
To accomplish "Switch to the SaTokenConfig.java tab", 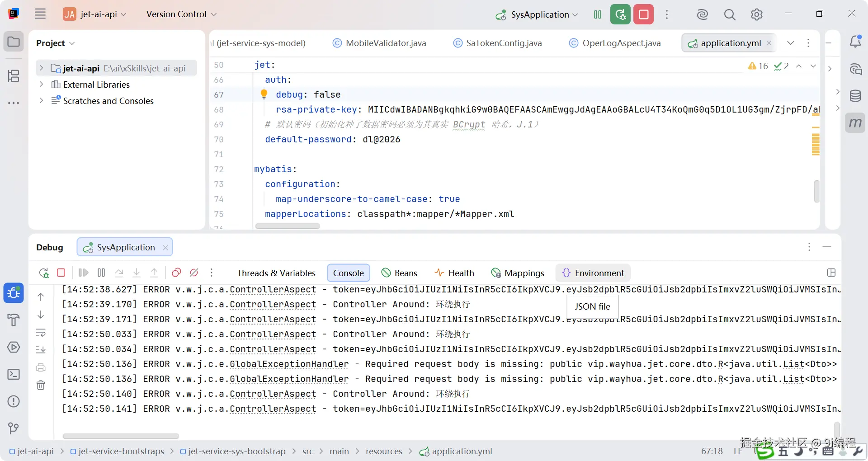I will point(498,43).
